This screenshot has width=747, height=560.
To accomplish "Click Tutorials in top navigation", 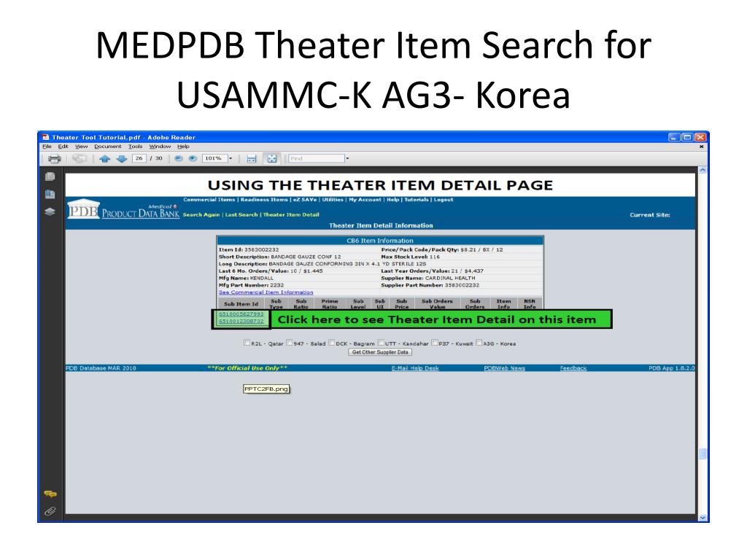I will click(417, 200).
